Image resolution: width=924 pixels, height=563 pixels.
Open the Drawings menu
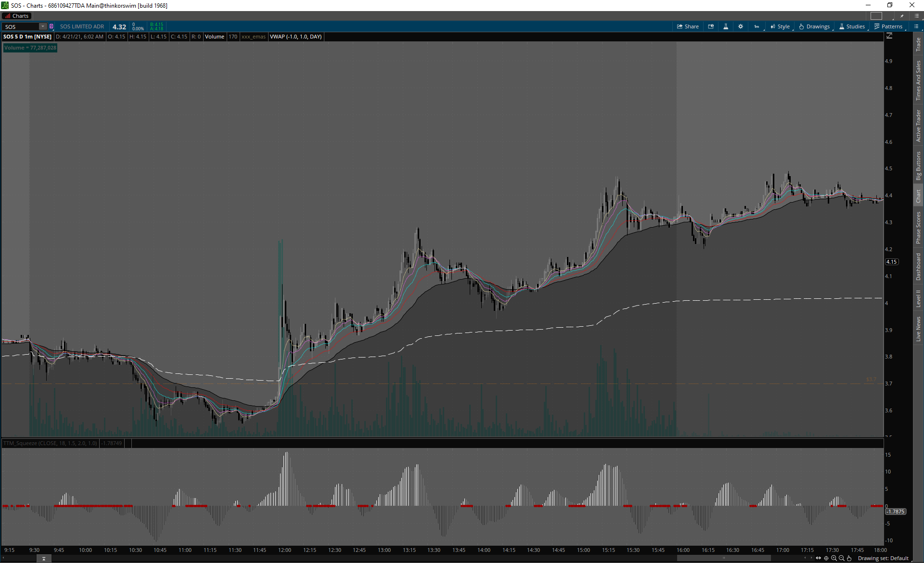coord(814,26)
